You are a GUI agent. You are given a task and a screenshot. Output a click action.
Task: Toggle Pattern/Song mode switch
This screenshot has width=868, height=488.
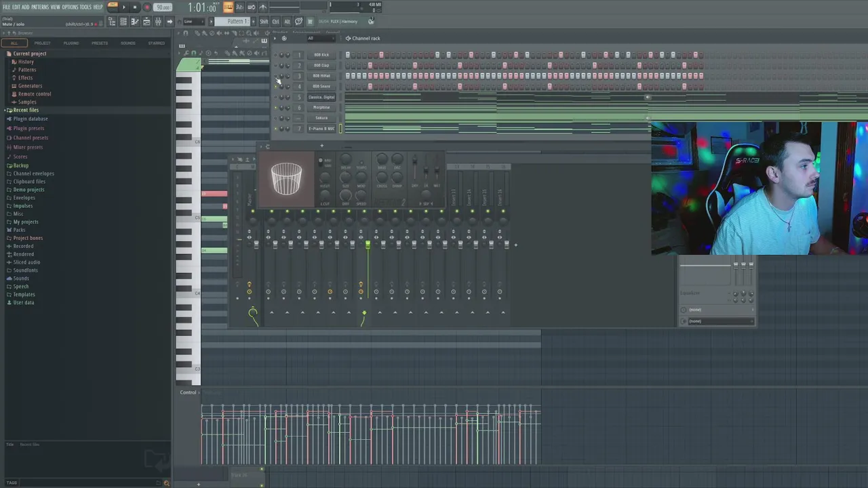pos(113,7)
